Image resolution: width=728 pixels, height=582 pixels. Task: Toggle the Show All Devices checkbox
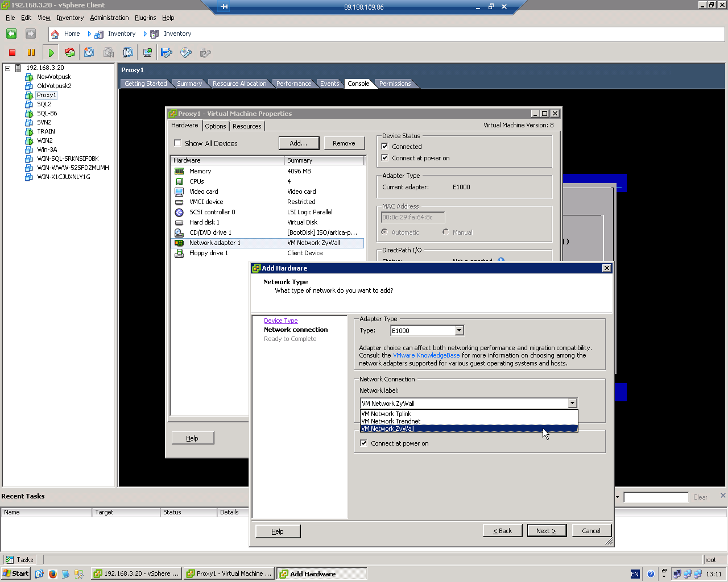(177, 143)
